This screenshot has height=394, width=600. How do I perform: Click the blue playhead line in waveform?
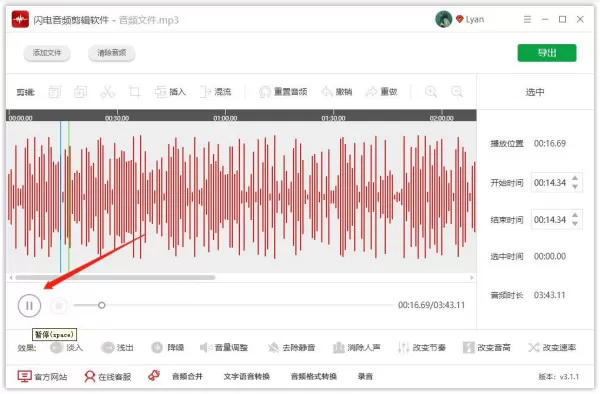point(60,197)
